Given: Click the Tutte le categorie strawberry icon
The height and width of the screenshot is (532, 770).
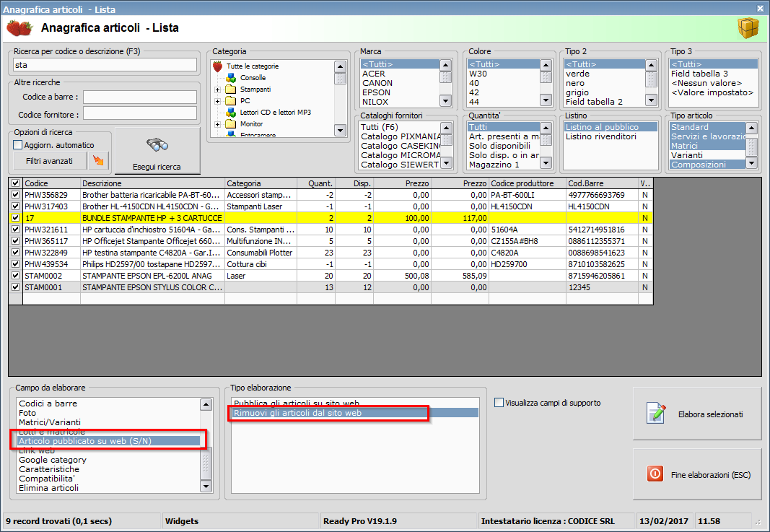Looking at the screenshot, I should pos(217,66).
